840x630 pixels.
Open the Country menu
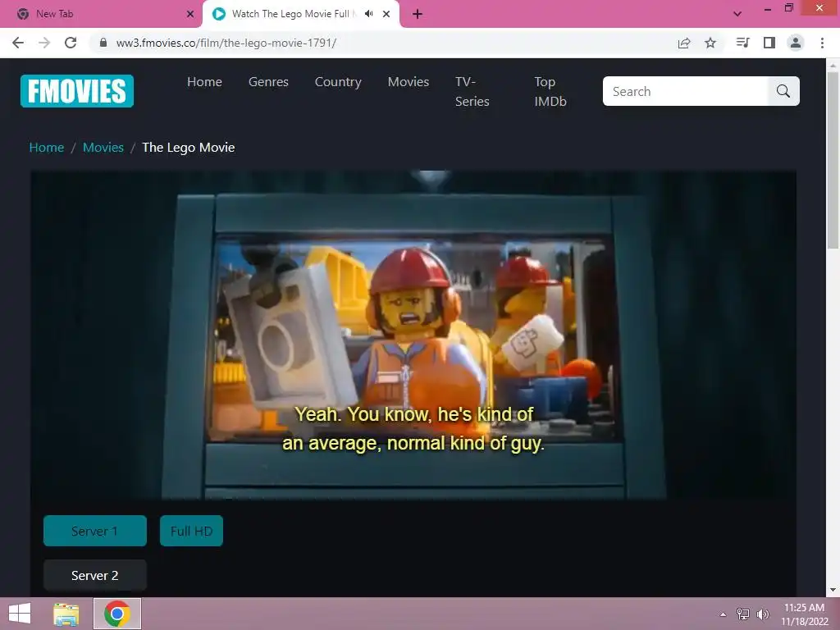pyautogui.click(x=338, y=82)
